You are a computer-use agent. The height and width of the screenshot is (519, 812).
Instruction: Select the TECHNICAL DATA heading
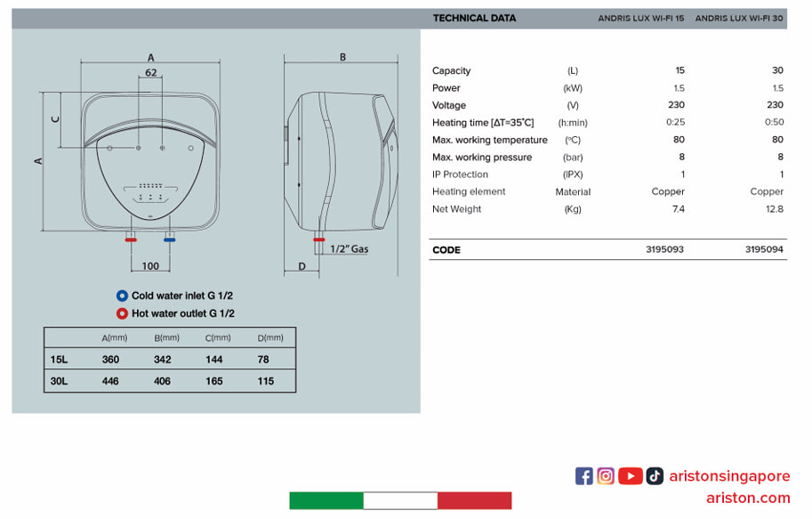tap(474, 18)
